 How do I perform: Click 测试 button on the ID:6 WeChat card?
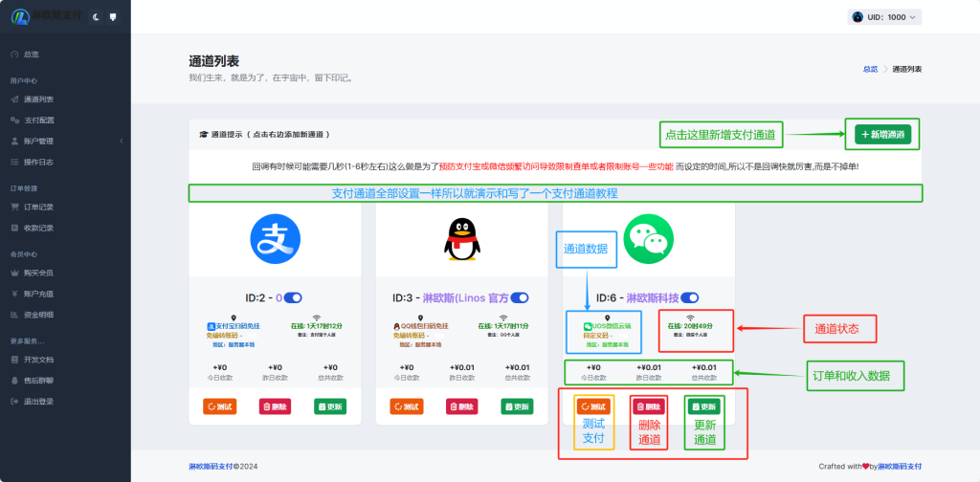coord(593,406)
